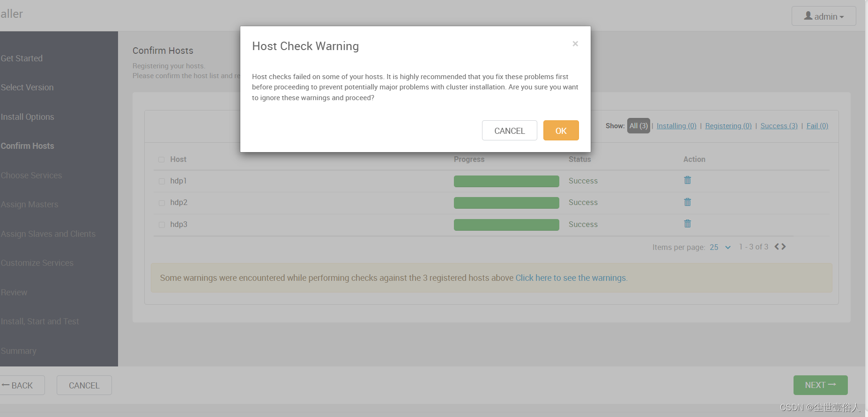The height and width of the screenshot is (417, 868).
Task: Tick the select-all Host checkbox
Action: coord(162,160)
